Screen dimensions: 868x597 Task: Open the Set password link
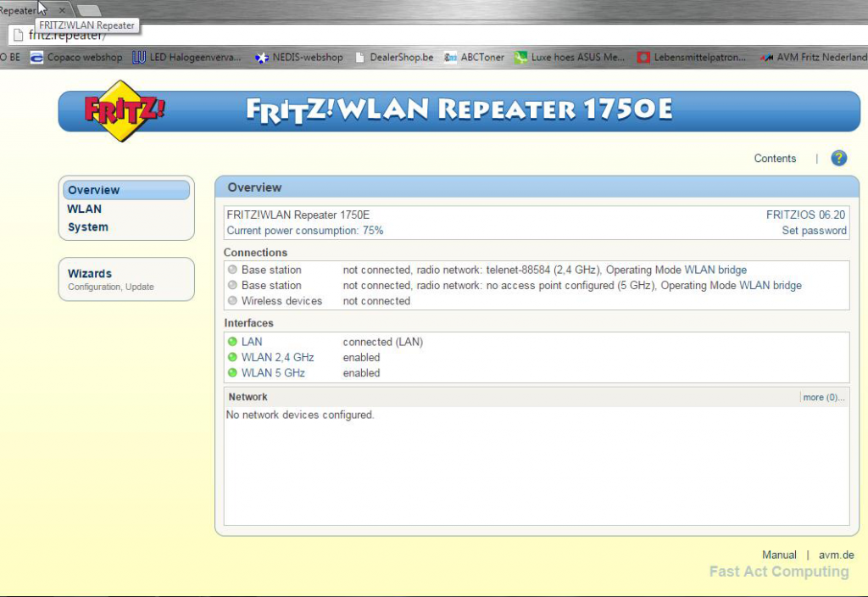tap(814, 230)
